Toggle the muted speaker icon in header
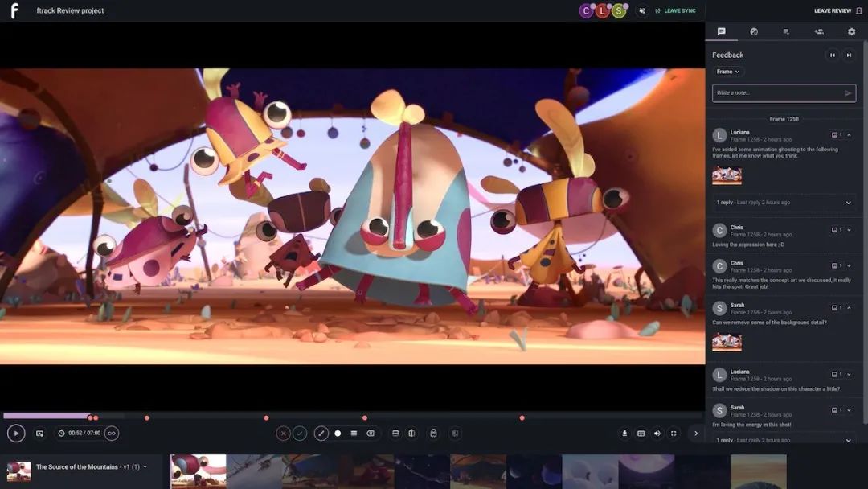Viewport: 868px width, 489px height. (x=641, y=11)
